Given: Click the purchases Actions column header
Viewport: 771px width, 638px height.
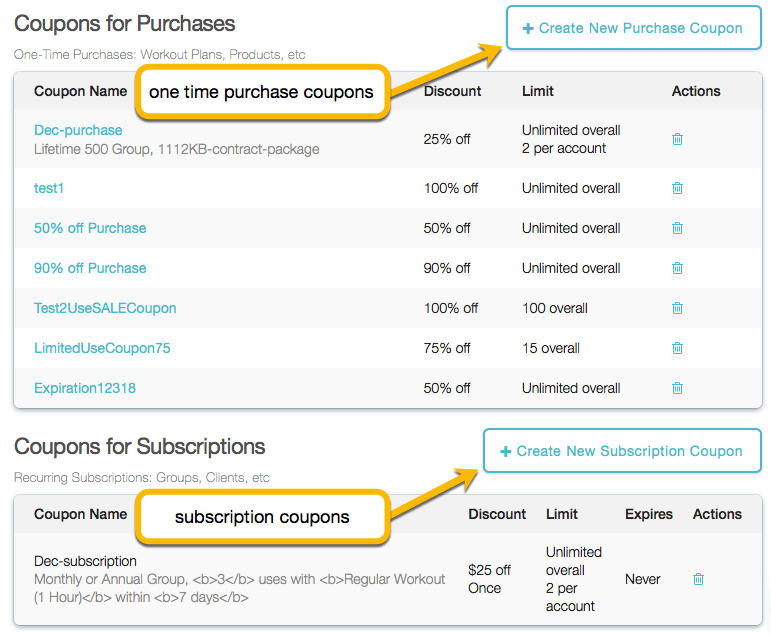Looking at the screenshot, I should click(696, 91).
